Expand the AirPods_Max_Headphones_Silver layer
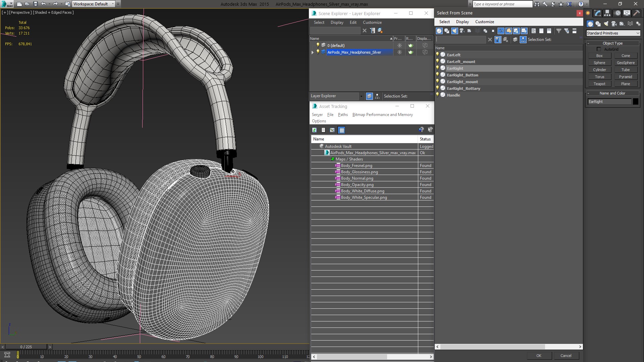Viewport: 644px width, 362px height. click(313, 52)
